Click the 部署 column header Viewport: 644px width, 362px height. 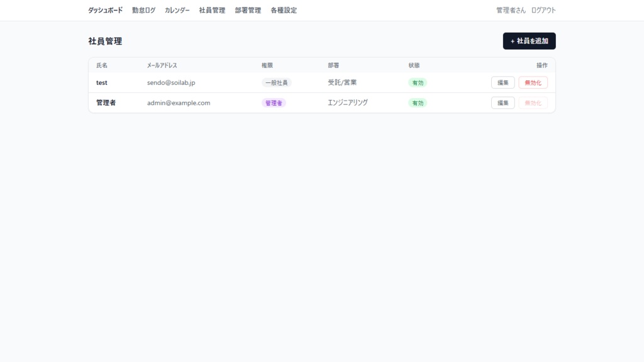coord(333,65)
